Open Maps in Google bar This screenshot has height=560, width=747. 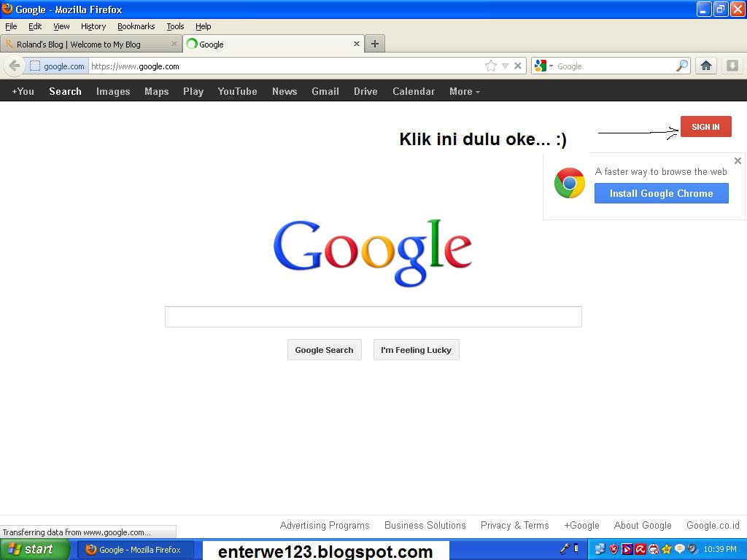pos(157,91)
